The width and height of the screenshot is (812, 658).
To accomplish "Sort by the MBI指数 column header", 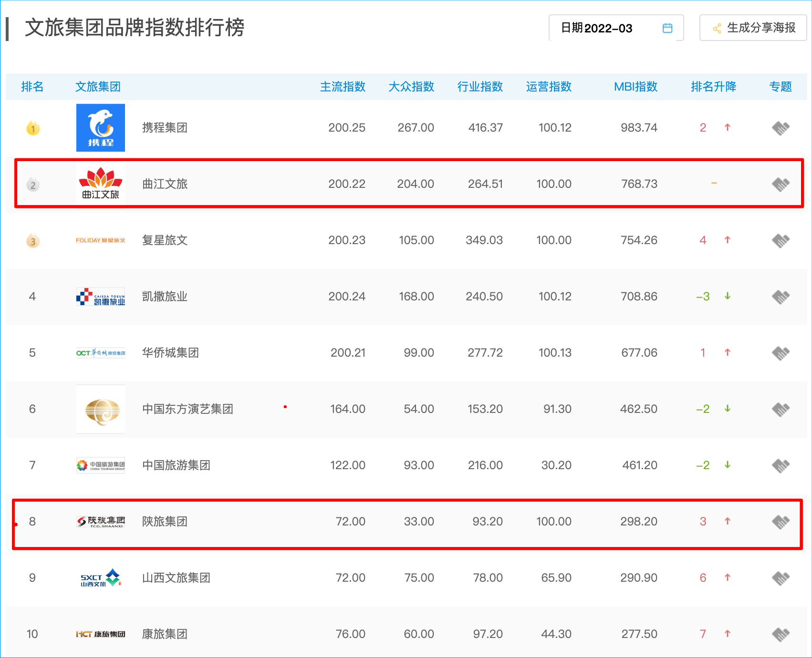I will pos(635,87).
